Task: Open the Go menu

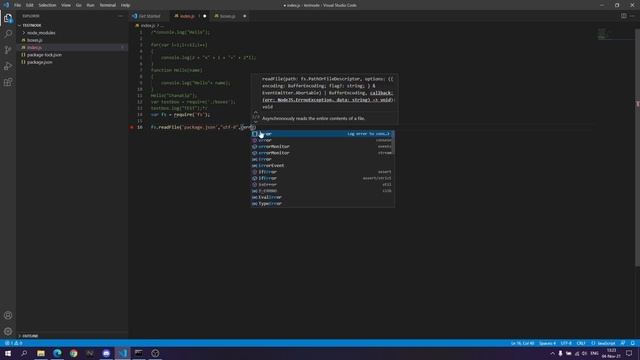Action: [x=79, y=5]
